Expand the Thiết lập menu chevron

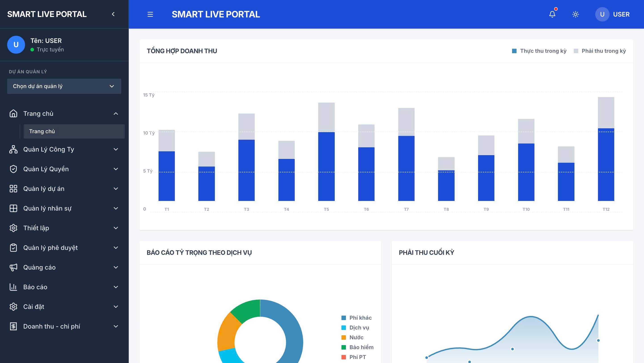coord(116,228)
